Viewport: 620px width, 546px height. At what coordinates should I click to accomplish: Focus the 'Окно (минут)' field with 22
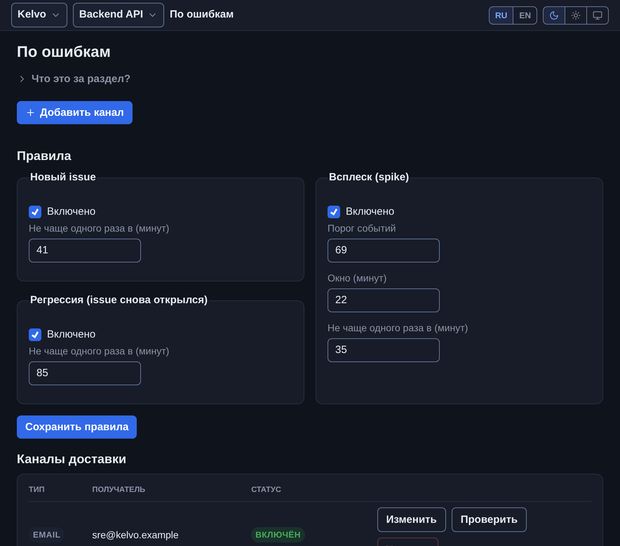384,300
